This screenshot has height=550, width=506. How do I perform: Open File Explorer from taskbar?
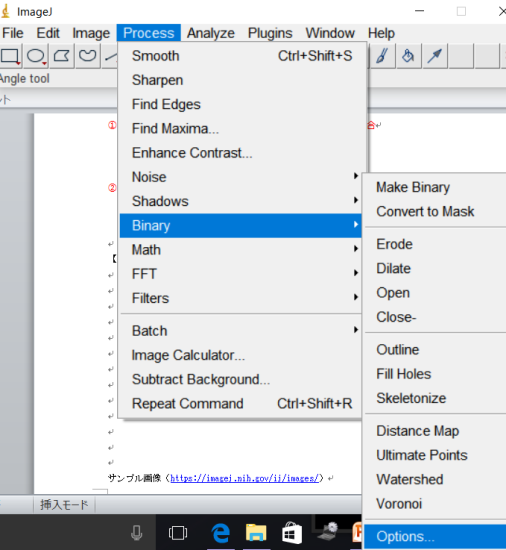pos(256,532)
